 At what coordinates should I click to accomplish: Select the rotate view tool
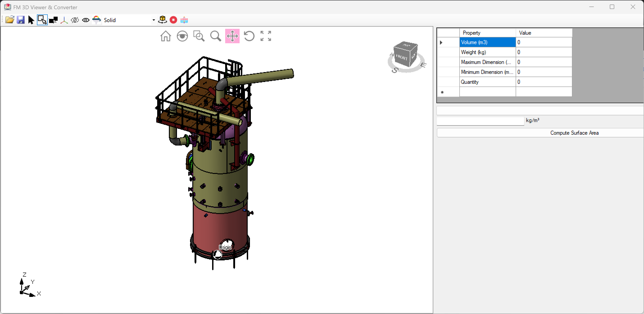(249, 36)
